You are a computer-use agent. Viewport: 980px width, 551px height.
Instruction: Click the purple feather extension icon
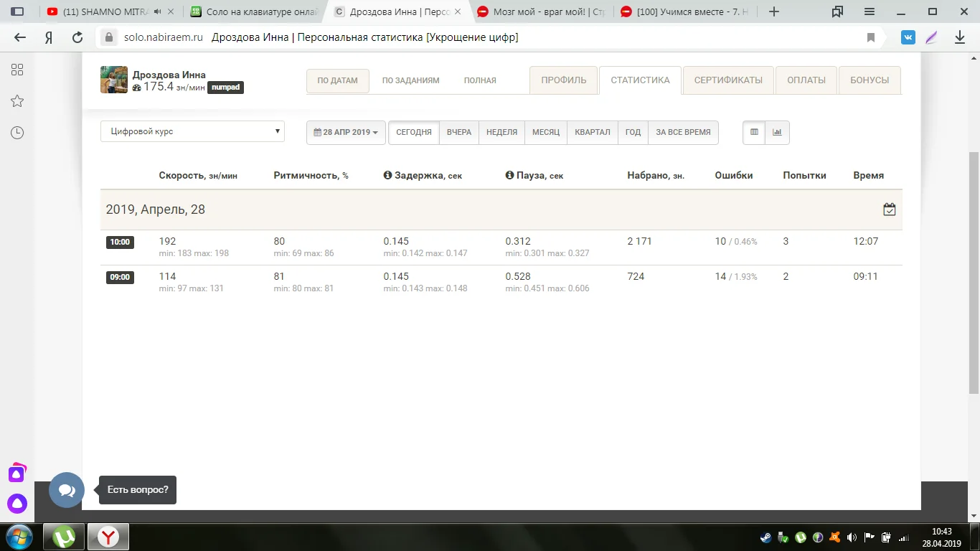click(x=932, y=38)
